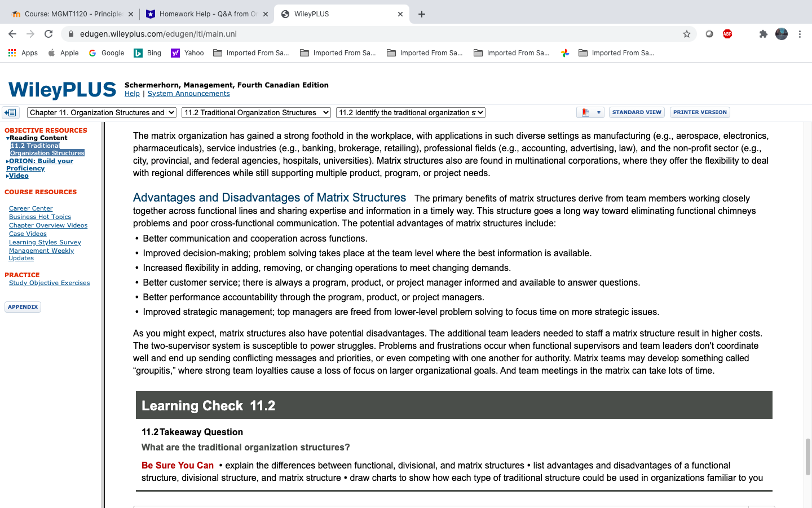Open a new browser tab
812x508 pixels.
pos(422,14)
